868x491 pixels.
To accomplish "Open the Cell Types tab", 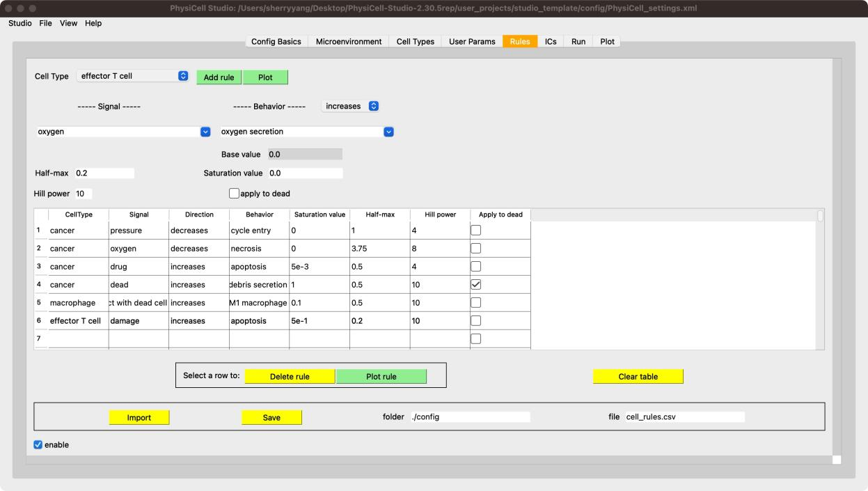I will [415, 42].
